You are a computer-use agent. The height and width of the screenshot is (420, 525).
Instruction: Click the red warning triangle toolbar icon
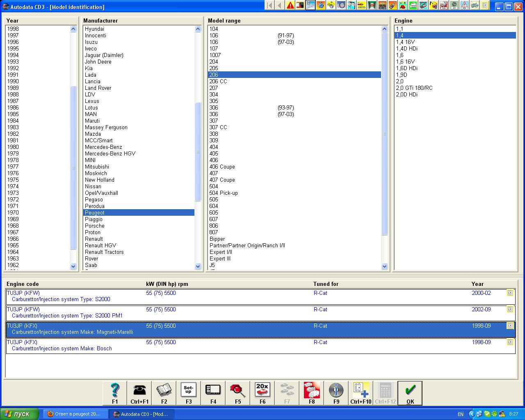290,5
